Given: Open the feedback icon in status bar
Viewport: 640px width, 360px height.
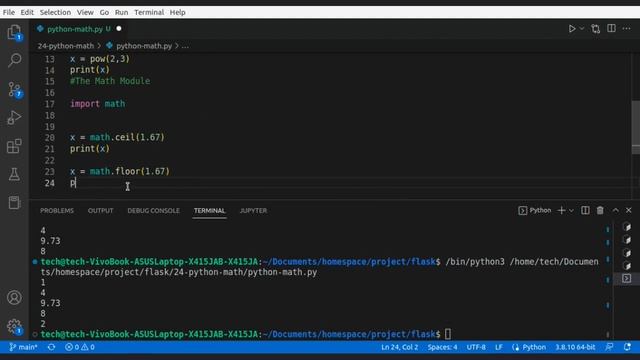Looking at the screenshot, I should (x=609, y=347).
